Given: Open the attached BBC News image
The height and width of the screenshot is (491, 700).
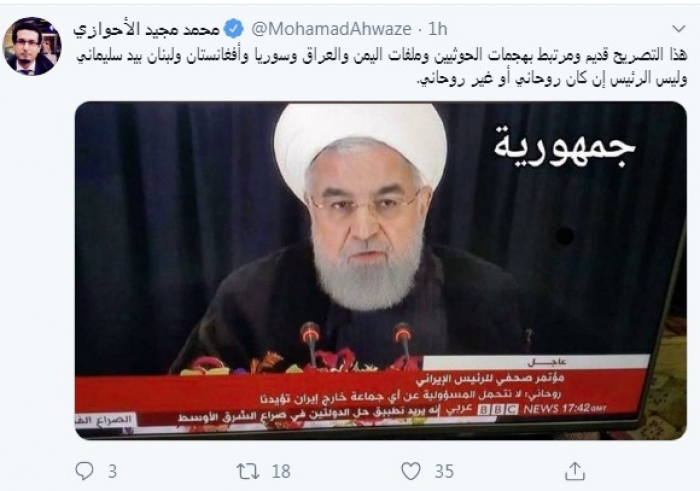Looking at the screenshot, I should pos(380,270).
